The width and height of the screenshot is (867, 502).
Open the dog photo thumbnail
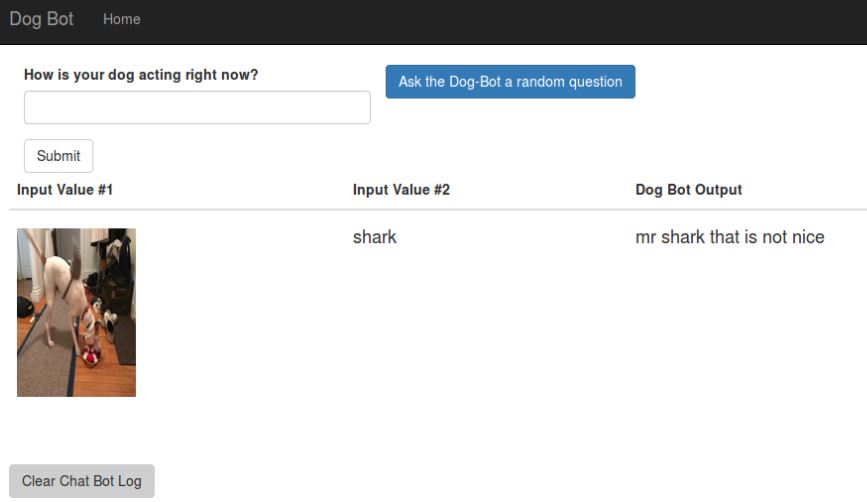[76, 312]
